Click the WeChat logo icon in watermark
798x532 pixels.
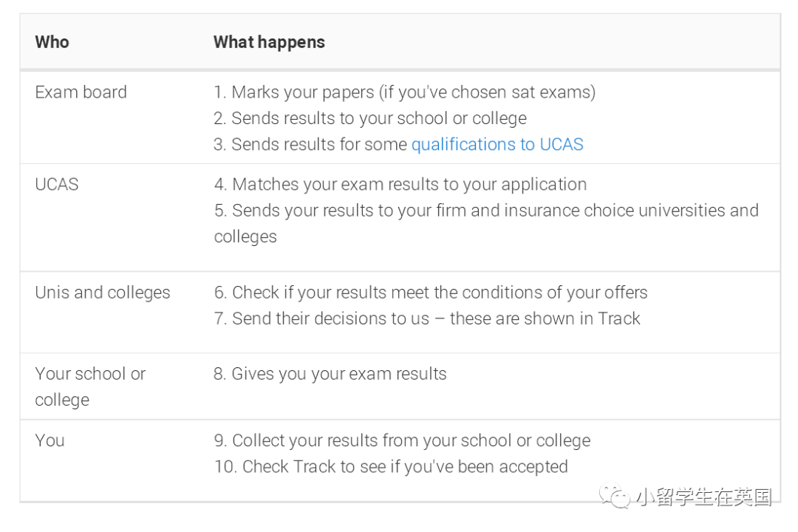point(615,497)
